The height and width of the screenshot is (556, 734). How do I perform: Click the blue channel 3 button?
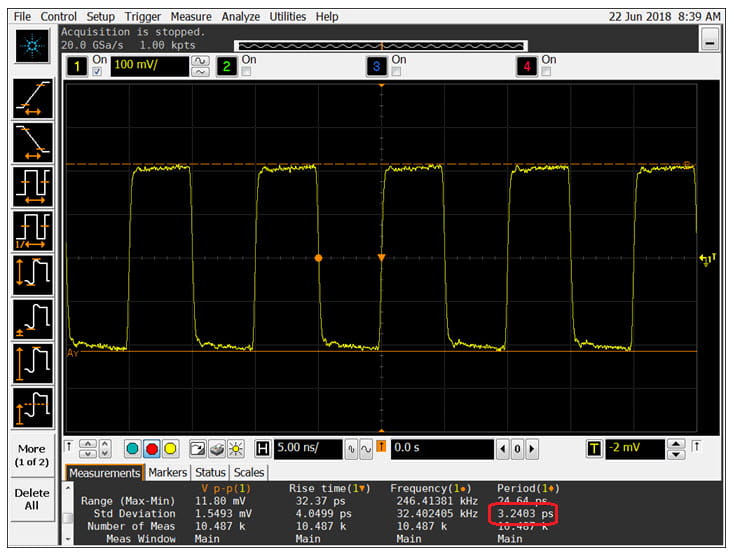click(x=376, y=67)
